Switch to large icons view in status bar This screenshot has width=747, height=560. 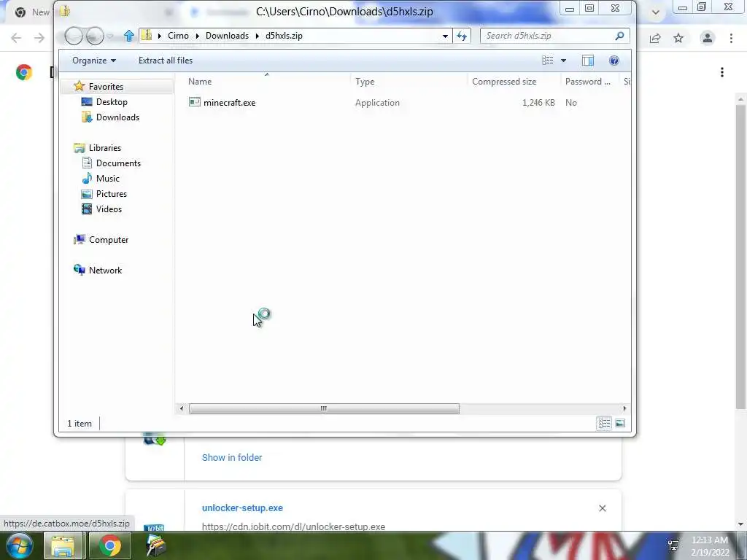click(620, 423)
